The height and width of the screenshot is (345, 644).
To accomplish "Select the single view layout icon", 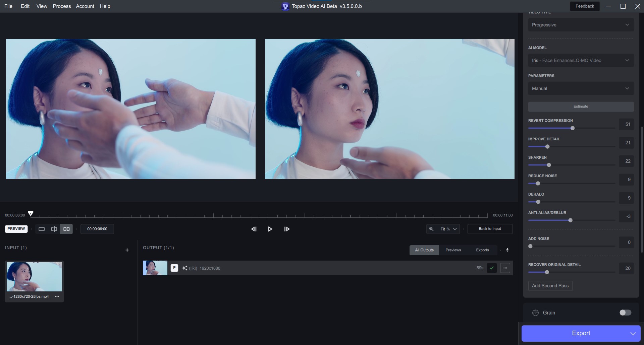I will 42,229.
